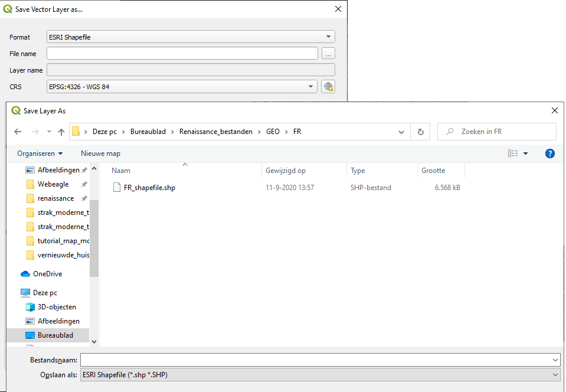The width and height of the screenshot is (566, 392).
Task: Change view layout icon
Action: 513,153
